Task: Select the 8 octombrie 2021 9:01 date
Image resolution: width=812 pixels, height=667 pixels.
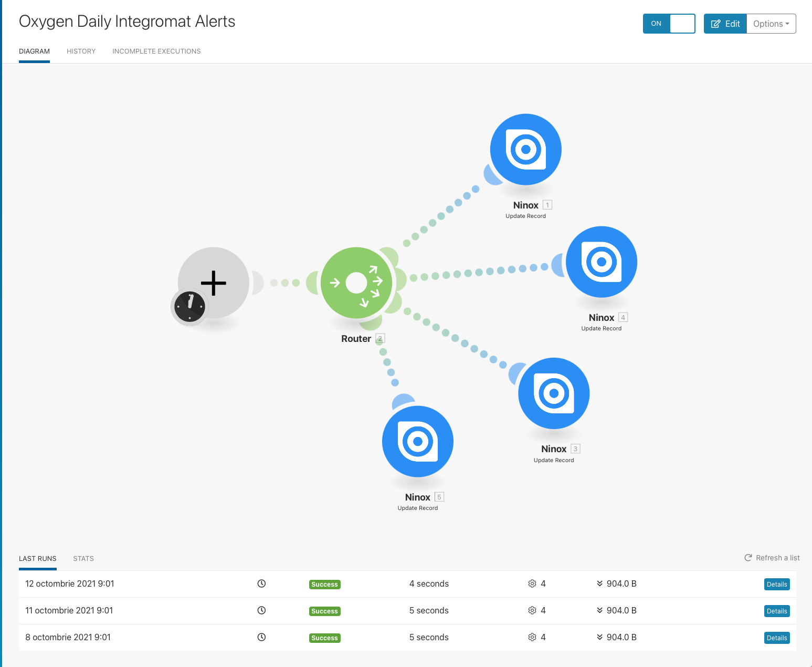Action: pyautogui.click(x=68, y=637)
